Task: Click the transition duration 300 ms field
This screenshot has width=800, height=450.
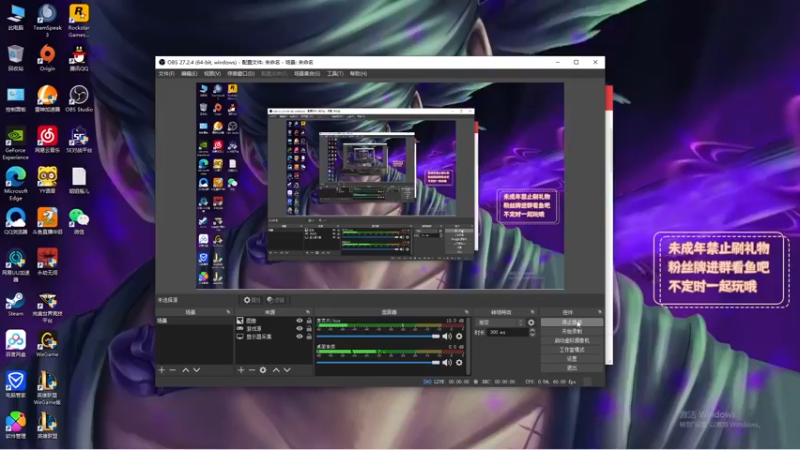Action: click(507, 332)
